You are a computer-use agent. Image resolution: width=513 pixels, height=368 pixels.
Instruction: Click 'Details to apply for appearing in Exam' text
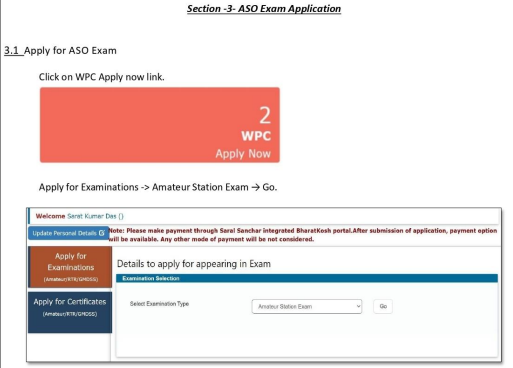tap(194, 264)
